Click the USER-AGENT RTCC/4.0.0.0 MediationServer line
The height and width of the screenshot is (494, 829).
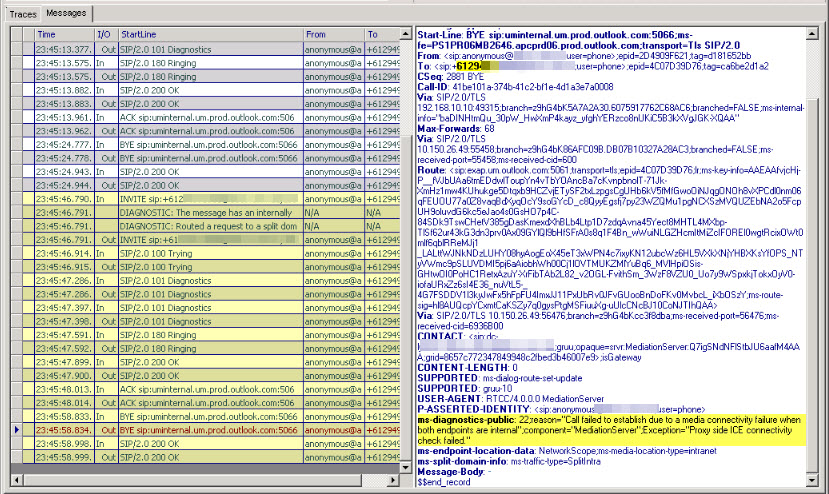(511, 399)
